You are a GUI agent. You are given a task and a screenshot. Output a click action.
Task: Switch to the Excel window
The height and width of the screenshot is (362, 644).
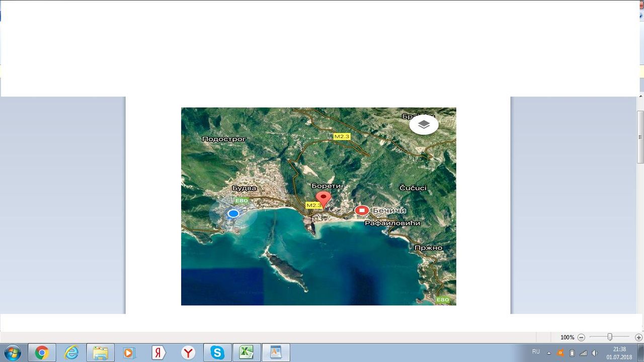tap(247, 352)
